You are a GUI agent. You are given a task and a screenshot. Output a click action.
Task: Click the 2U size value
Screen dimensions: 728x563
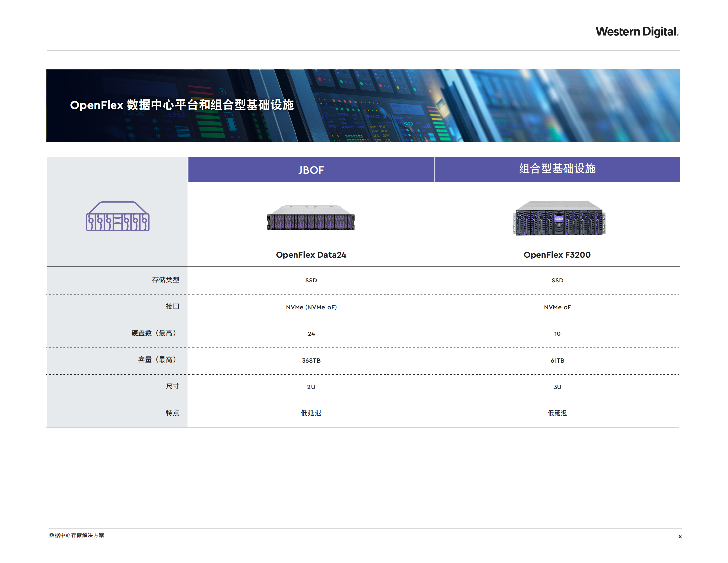(311, 387)
